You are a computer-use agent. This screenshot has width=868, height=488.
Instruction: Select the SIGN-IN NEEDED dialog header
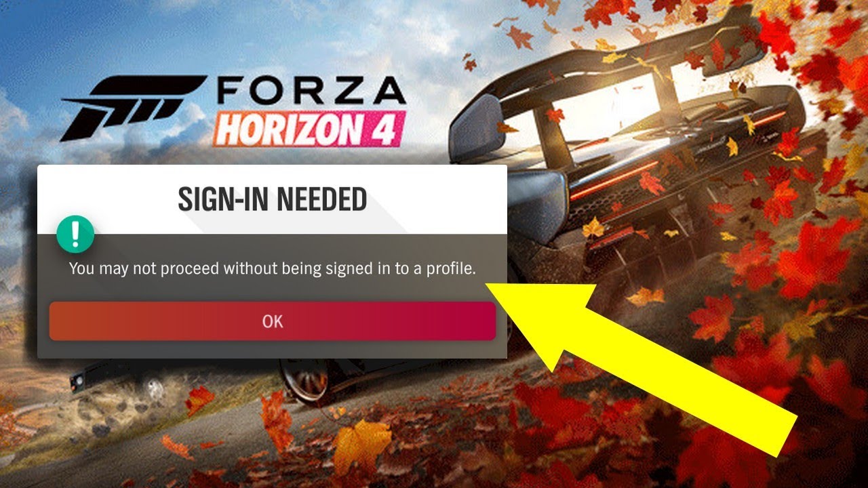272,199
